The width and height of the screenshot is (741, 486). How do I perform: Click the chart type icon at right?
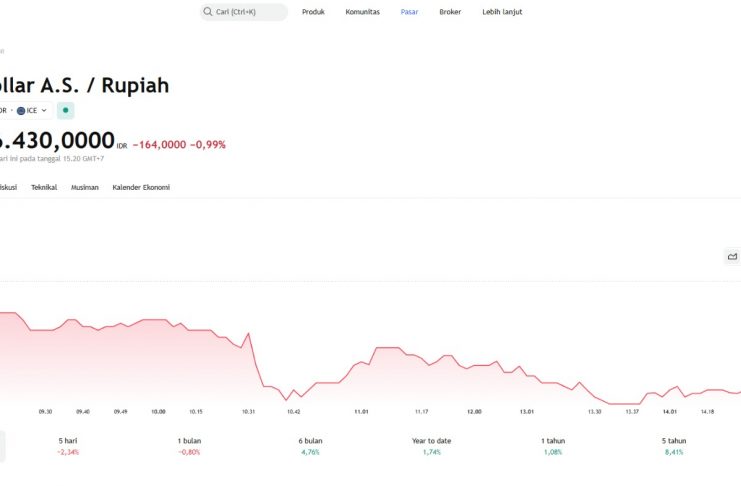[x=731, y=257]
